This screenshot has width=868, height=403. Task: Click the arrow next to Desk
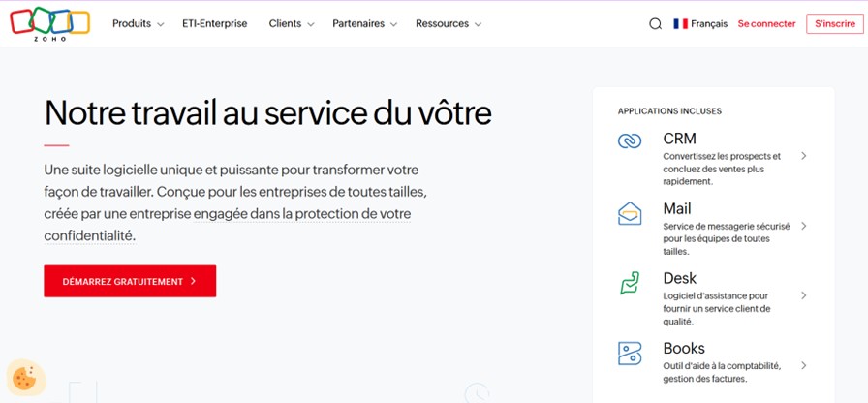click(804, 295)
